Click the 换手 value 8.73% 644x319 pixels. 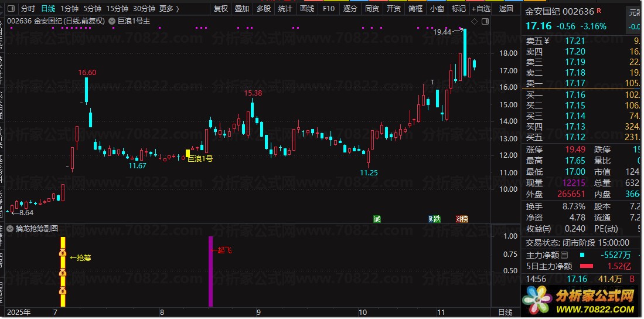tap(574, 206)
